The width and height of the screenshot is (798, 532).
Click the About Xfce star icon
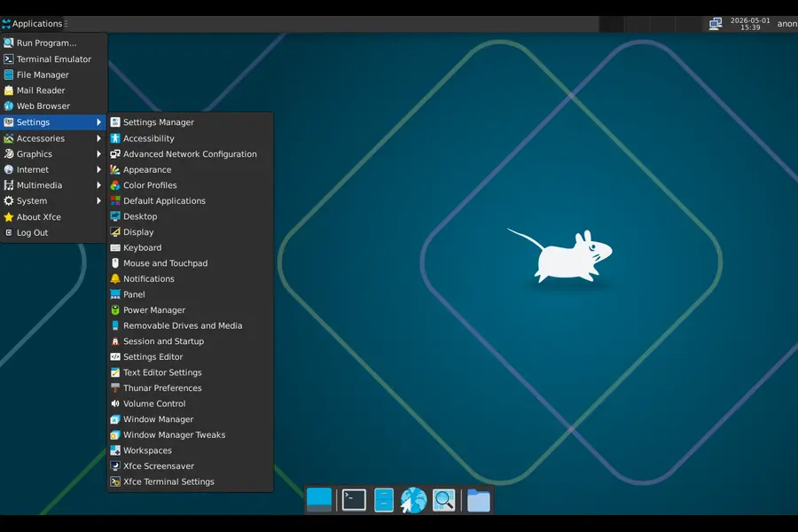[9, 217]
